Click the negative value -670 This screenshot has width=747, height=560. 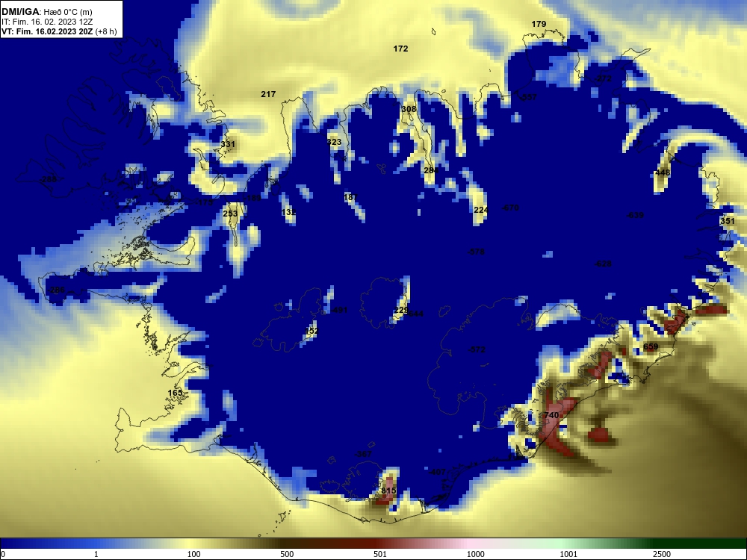point(509,208)
